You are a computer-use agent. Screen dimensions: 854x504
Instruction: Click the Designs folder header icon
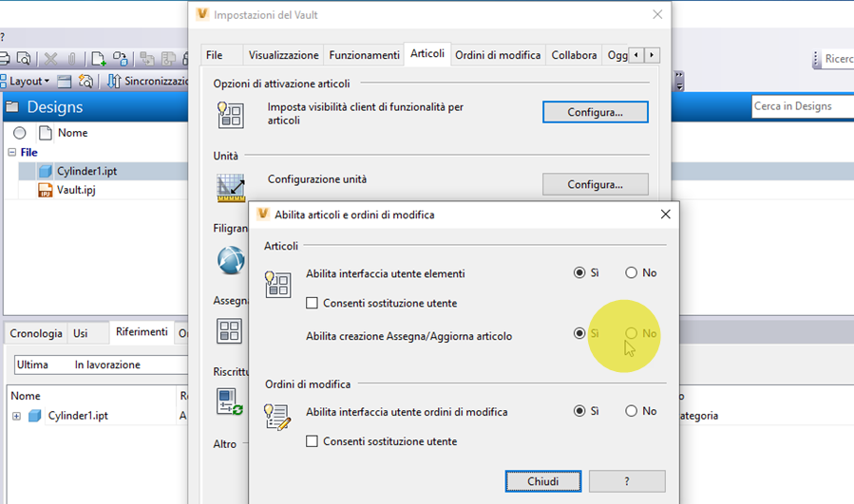[12, 106]
